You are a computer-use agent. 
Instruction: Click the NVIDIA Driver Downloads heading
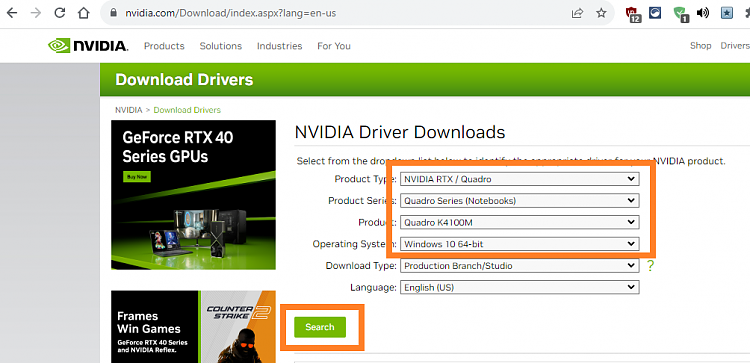pos(400,132)
